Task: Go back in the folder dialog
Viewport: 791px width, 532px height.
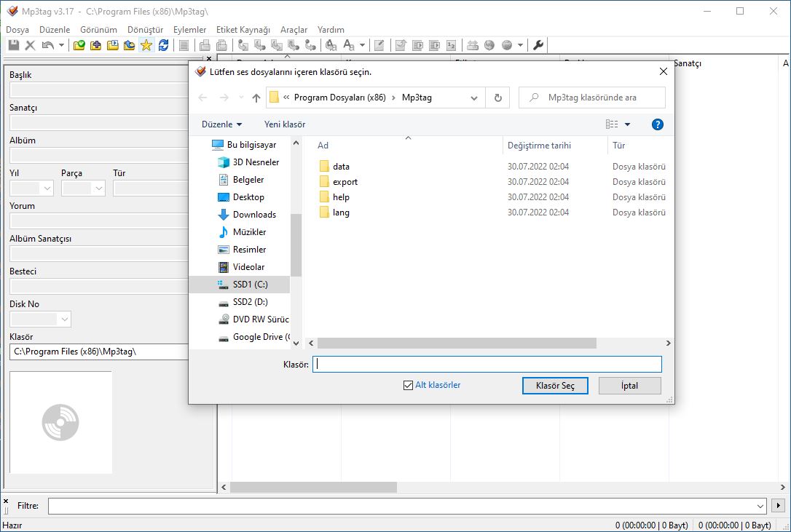Action: coord(202,98)
